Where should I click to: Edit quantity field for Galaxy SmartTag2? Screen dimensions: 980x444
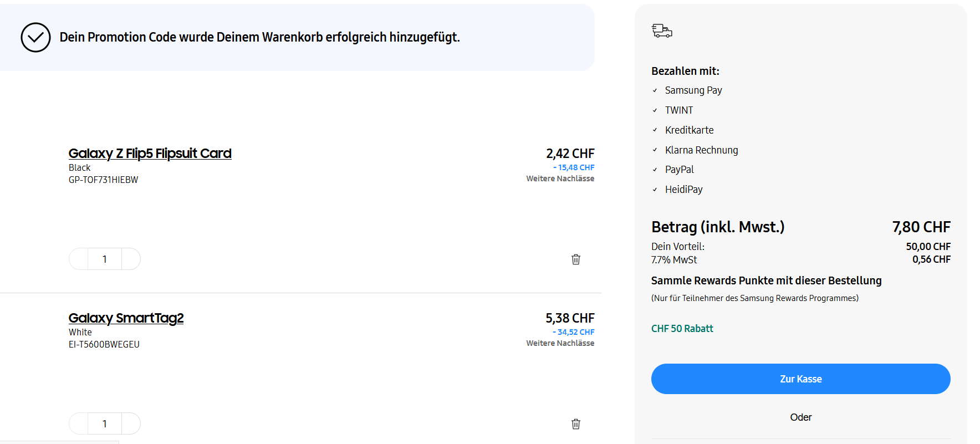coord(105,423)
